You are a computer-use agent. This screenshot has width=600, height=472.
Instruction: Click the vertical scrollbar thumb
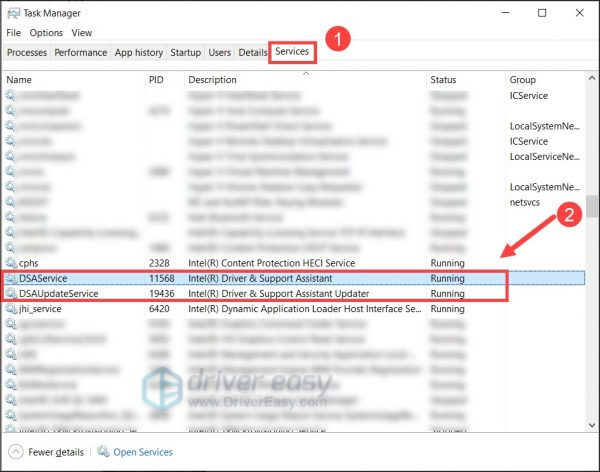[x=591, y=204]
